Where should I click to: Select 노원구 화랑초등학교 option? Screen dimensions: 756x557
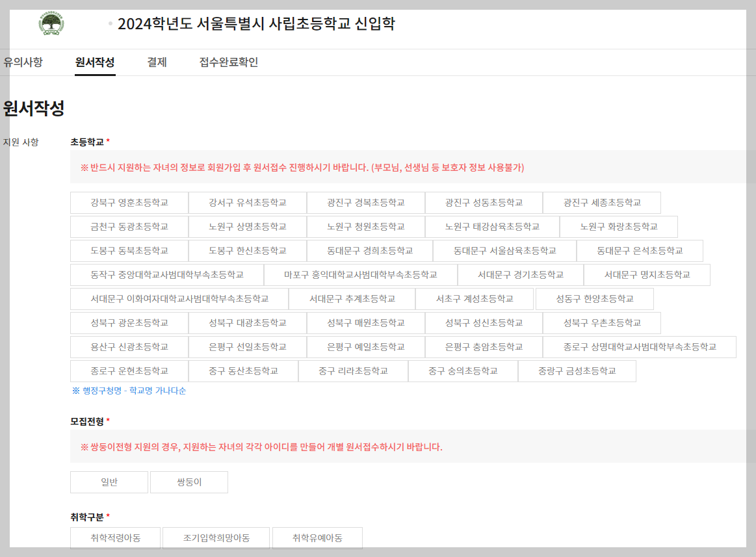[619, 227]
